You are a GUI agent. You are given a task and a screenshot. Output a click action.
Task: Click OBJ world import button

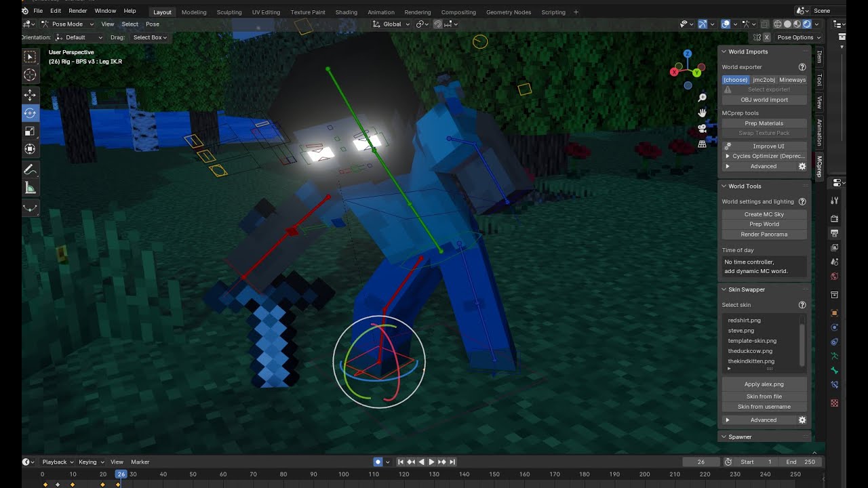764,100
